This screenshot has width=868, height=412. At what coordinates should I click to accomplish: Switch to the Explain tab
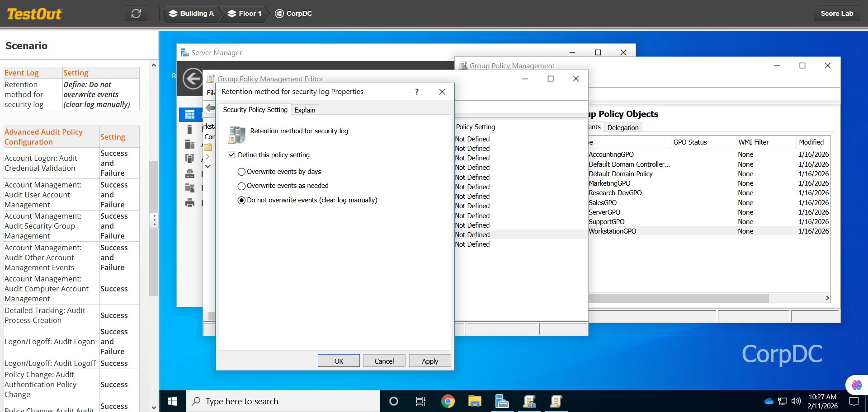click(305, 110)
